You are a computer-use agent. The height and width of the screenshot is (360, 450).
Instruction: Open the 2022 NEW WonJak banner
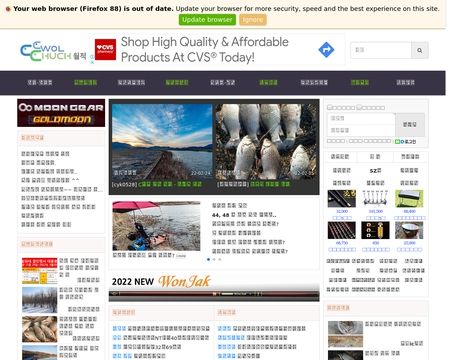[x=214, y=288]
